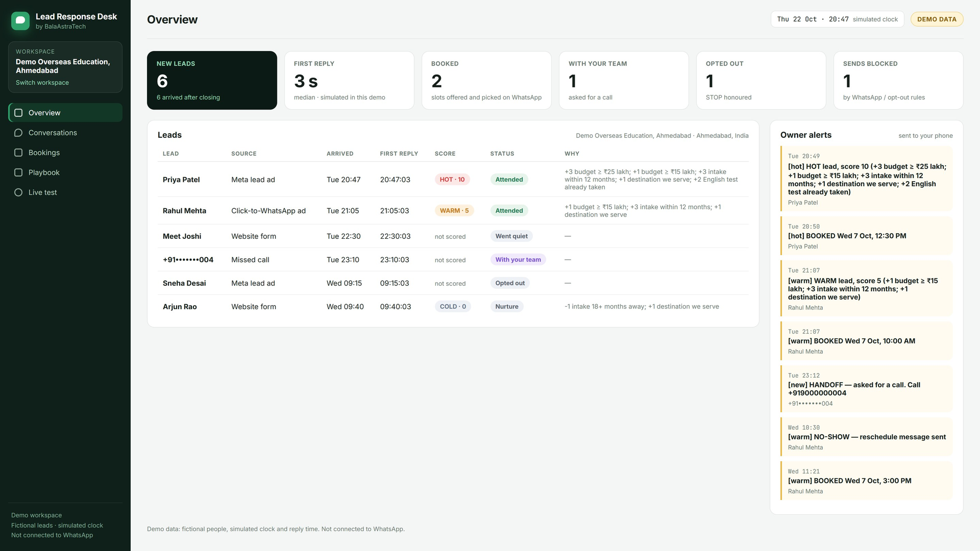Image resolution: width=980 pixels, height=551 pixels.
Task: Click the Switch workspace link
Action: point(42,83)
